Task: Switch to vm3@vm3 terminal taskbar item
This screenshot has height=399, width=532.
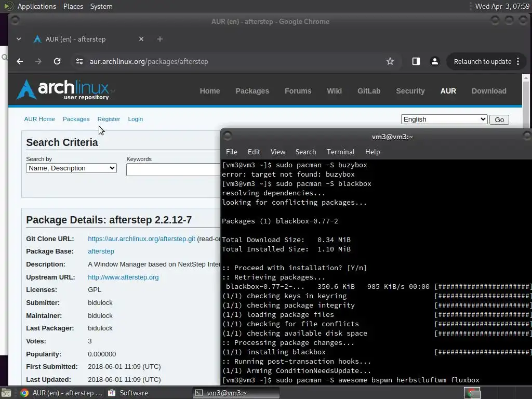Action: click(x=236, y=393)
